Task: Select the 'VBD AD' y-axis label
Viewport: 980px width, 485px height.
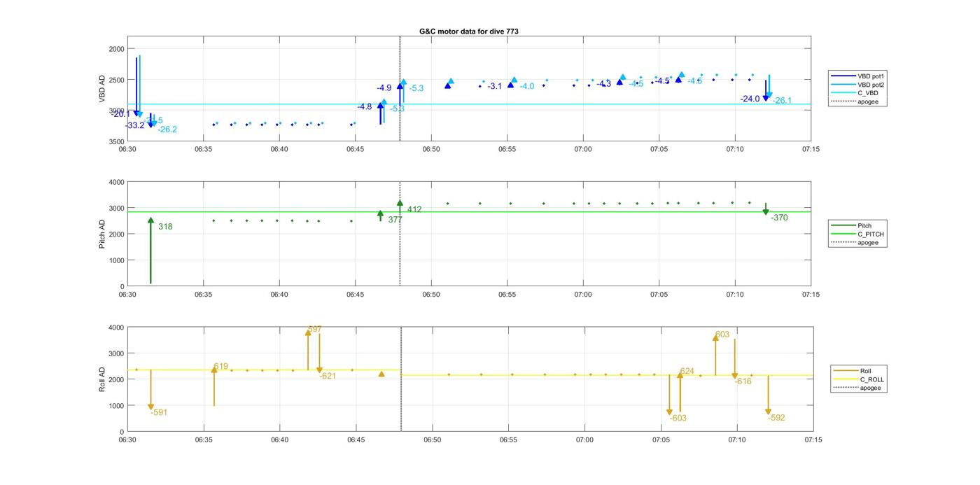Action: coord(102,90)
